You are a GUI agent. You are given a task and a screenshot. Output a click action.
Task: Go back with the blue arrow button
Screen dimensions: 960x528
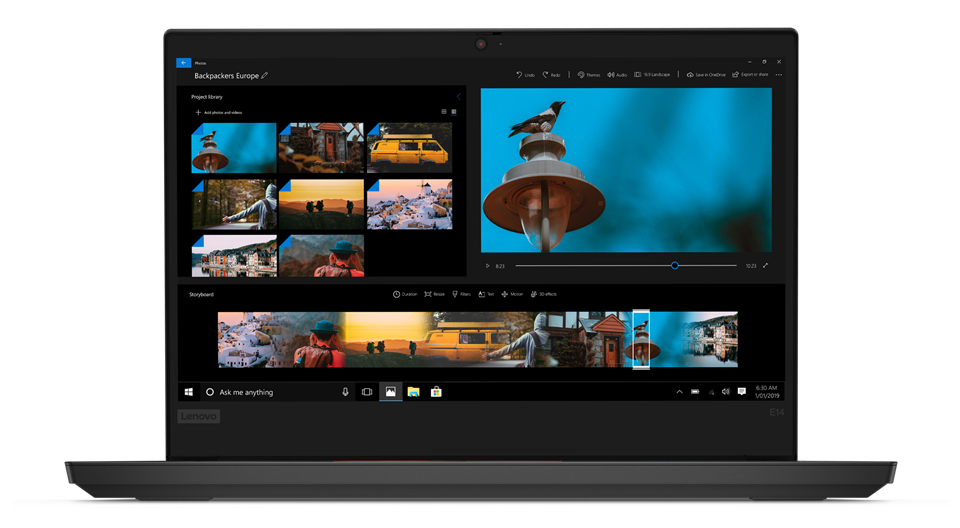click(183, 62)
